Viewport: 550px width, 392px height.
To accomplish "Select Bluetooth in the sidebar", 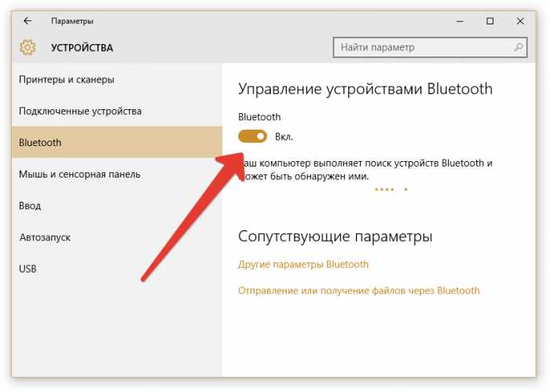I will [x=117, y=142].
